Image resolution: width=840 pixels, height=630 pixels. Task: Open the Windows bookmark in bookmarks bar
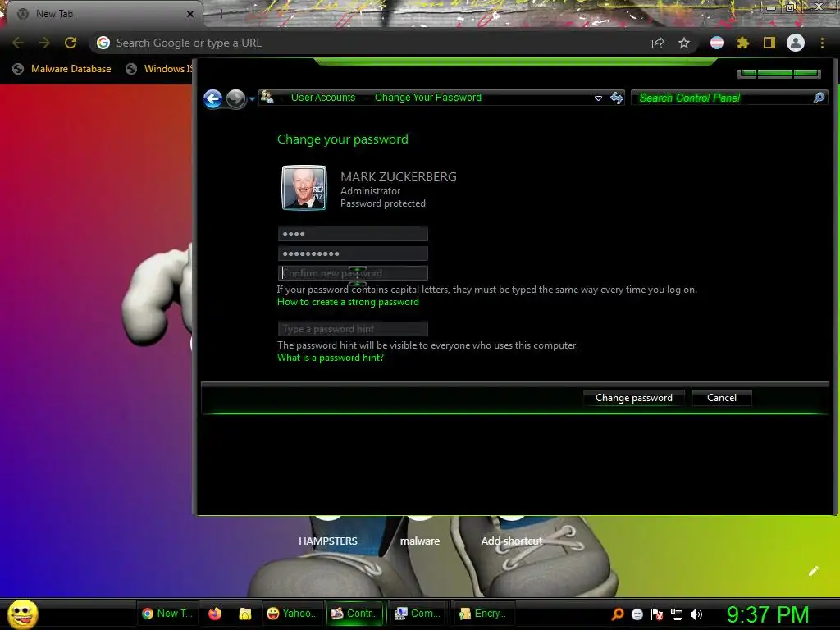click(x=159, y=69)
